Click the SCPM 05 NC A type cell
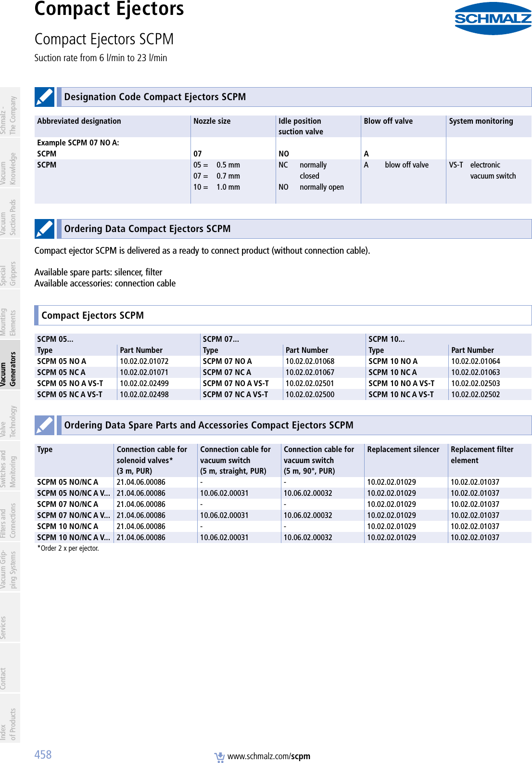 coord(61,372)
